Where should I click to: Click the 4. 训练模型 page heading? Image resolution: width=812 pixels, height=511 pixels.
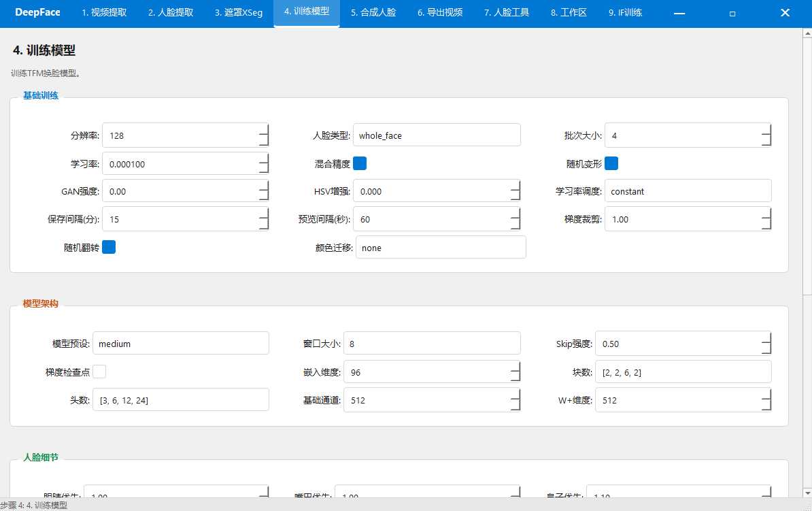(x=44, y=50)
